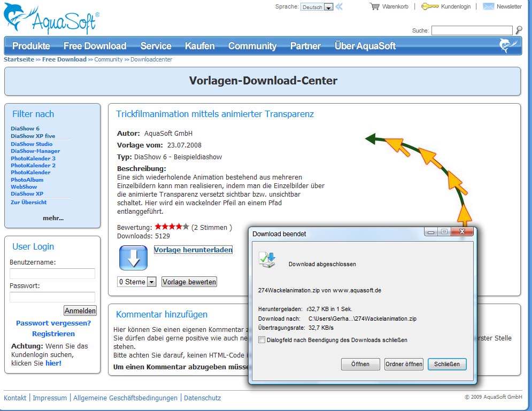
Task: Open the 0 Sterne rating dropdown
Action: [151, 282]
